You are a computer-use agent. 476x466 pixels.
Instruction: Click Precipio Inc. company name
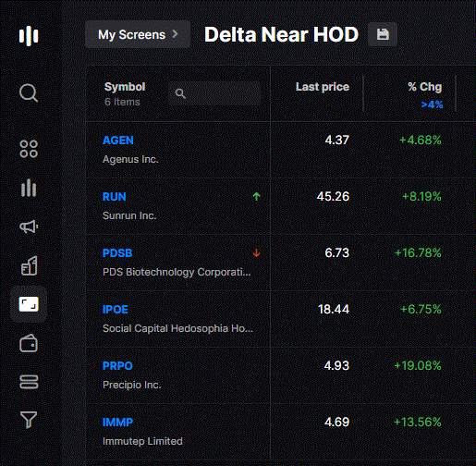pyautogui.click(x=132, y=385)
